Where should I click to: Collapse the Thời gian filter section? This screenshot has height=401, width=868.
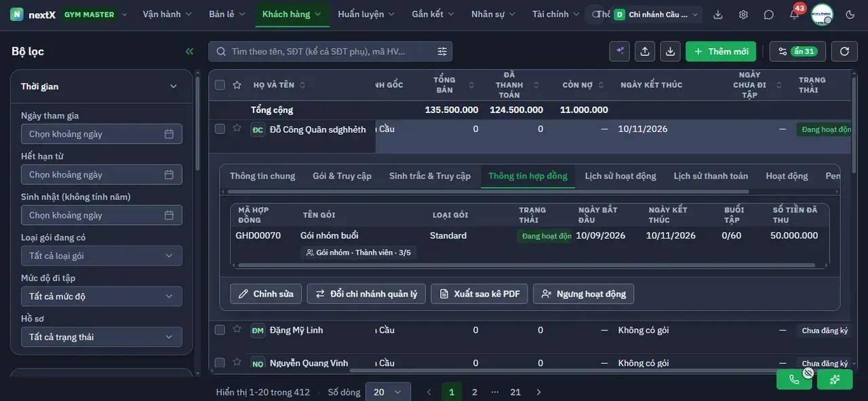173,86
